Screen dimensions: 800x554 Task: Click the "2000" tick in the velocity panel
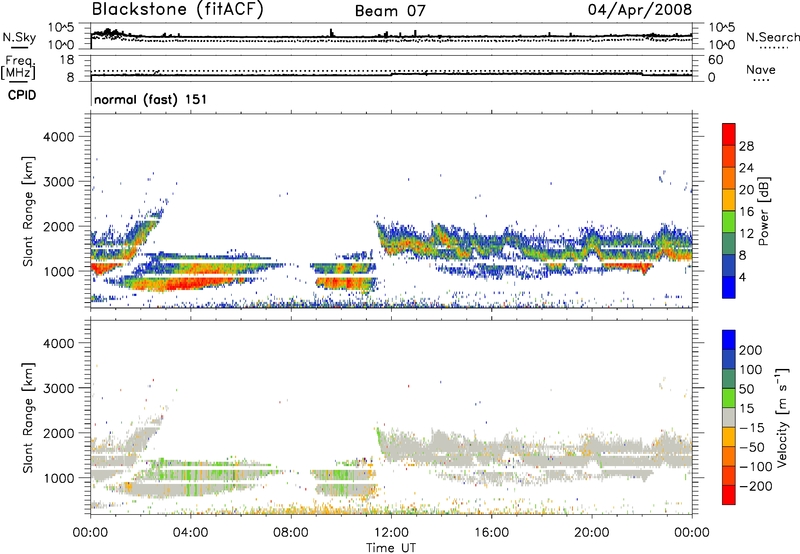click(59, 433)
